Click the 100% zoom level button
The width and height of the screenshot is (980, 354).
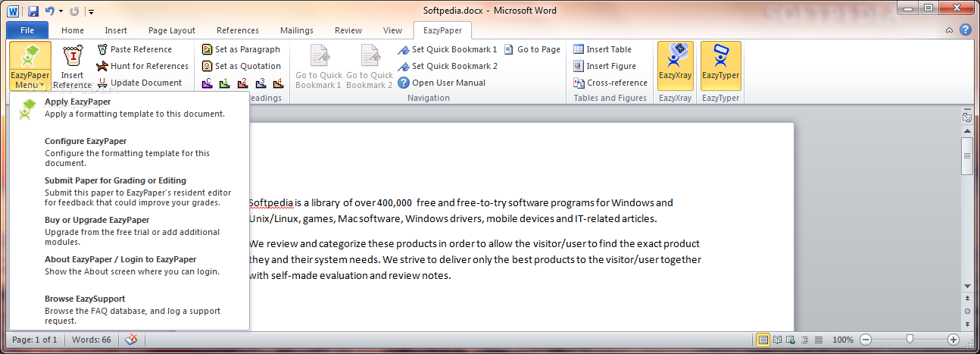843,340
